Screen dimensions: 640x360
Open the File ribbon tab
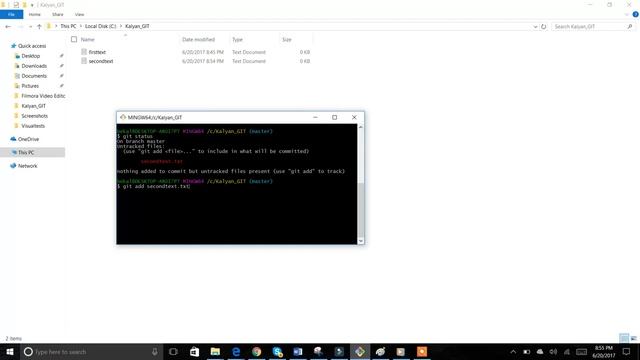[11, 14]
